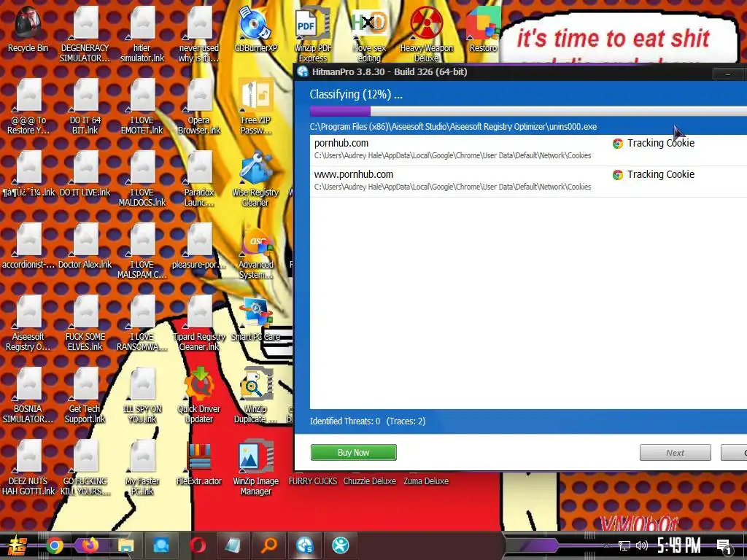Open the notification center icon
The width and height of the screenshot is (747, 560).
[x=724, y=546]
